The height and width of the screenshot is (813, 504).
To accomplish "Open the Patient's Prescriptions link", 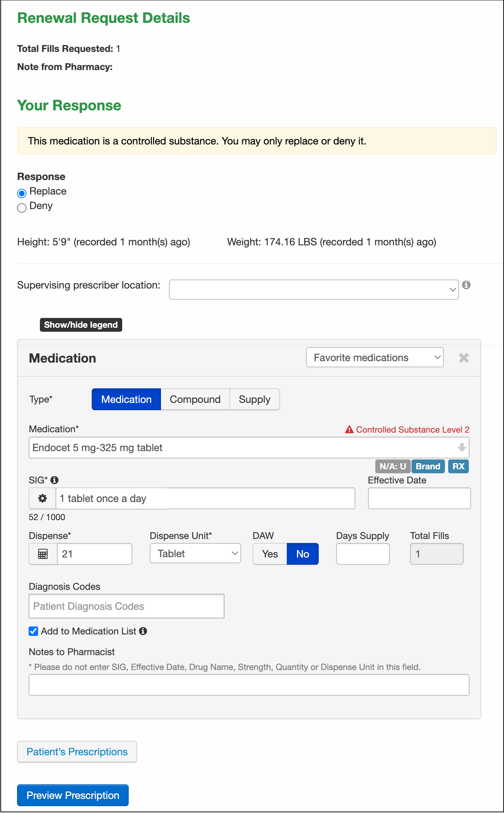I will [x=77, y=751].
